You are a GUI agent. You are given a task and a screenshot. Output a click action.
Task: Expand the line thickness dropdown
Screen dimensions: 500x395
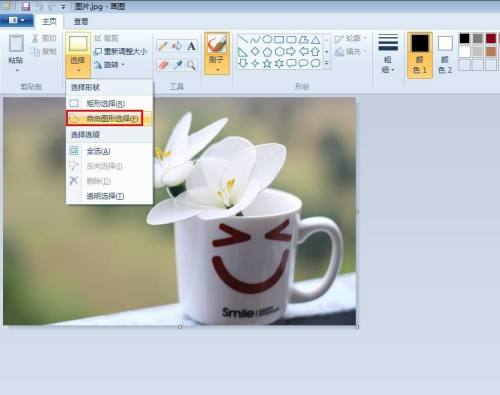pyautogui.click(x=388, y=54)
